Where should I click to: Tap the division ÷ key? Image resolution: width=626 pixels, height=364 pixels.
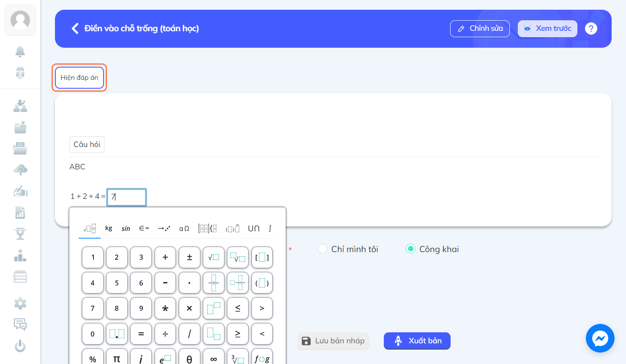(165, 334)
